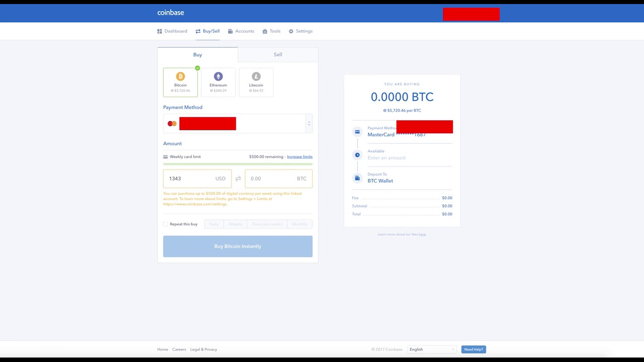Image resolution: width=644 pixels, height=362 pixels.
Task: Click the weekly card limit icon
Action: coord(166,157)
